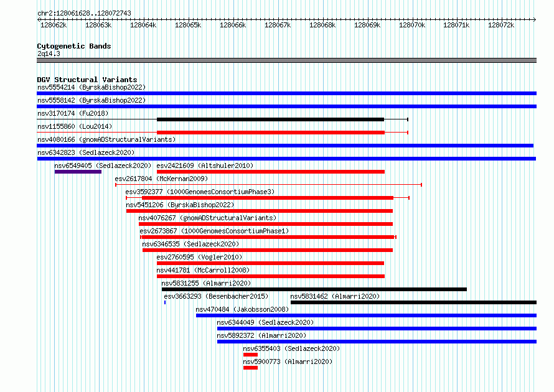Click the blue bar of nsv4080166
This screenshot has width=554, height=392.
coord(285,146)
